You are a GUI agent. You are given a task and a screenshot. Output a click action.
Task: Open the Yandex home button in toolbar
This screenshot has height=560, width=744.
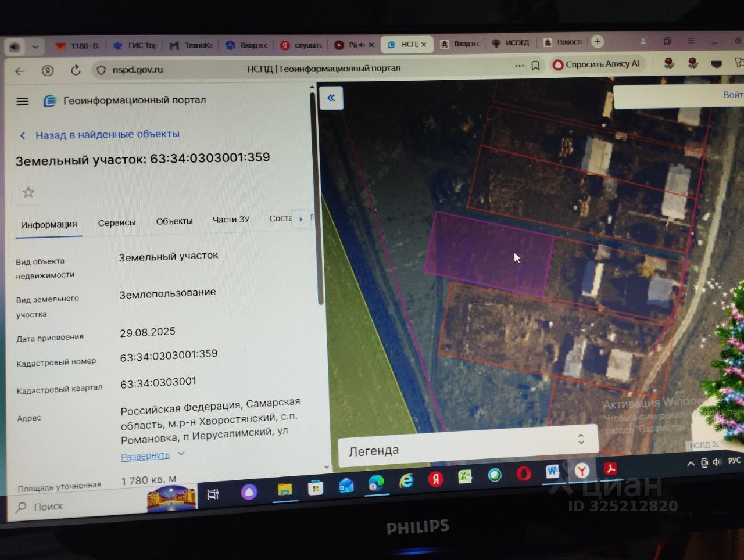[x=48, y=70]
